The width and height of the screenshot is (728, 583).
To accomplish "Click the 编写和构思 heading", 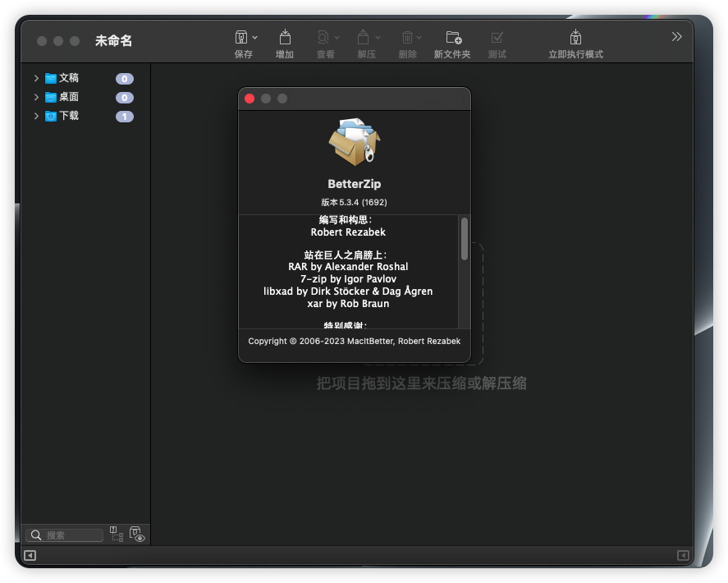I will tap(346, 220).
